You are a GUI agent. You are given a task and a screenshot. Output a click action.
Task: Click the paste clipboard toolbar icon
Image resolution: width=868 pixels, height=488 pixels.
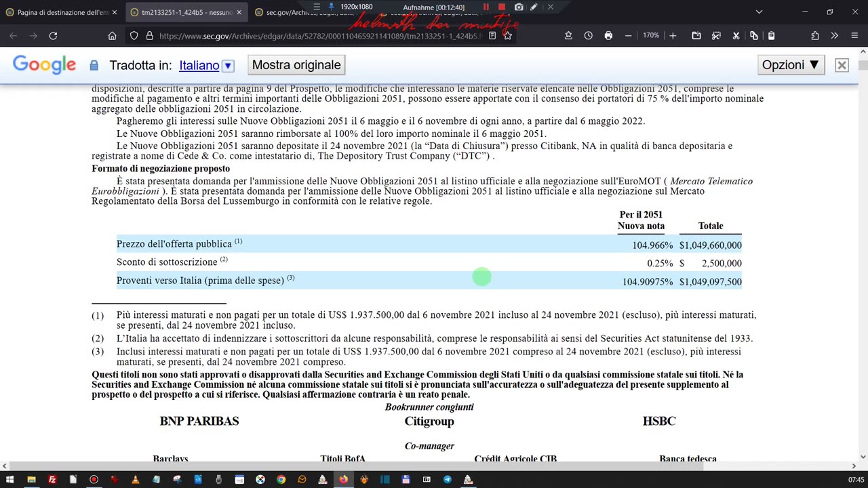pyautogui.click(x=771, y=36)
